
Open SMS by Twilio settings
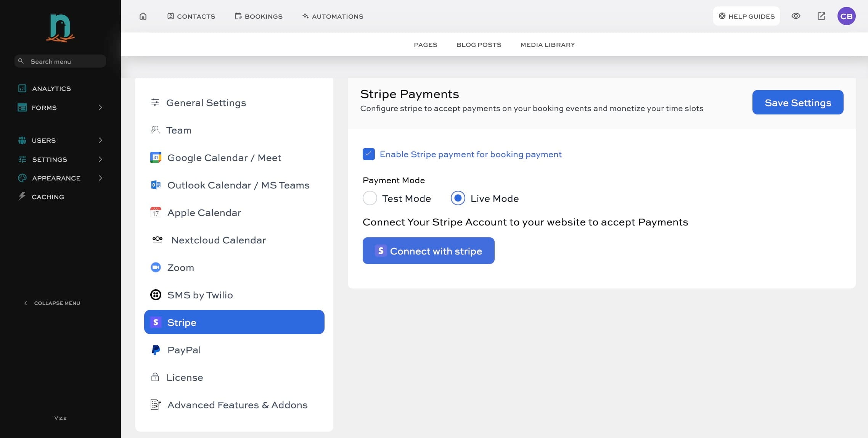coord(201,295)
